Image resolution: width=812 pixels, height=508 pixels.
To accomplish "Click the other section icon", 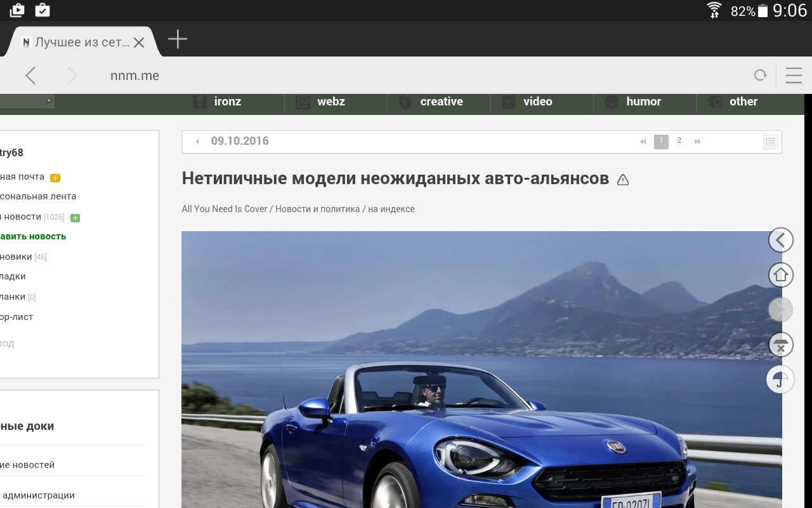I will coord(716,102).
